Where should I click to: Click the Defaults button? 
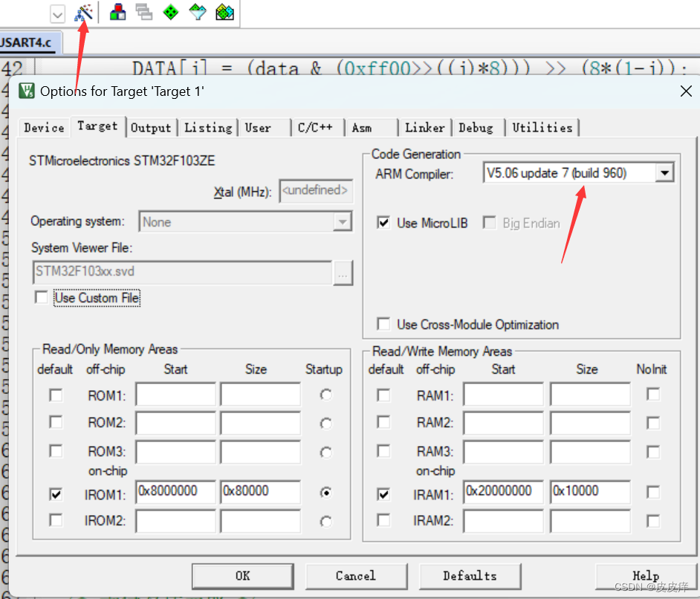pyautogui.click(x=470, y=576)
